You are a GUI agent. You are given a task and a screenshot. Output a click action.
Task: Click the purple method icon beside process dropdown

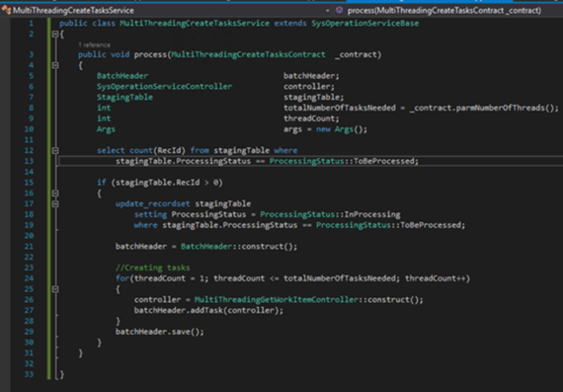click(339, 10)
